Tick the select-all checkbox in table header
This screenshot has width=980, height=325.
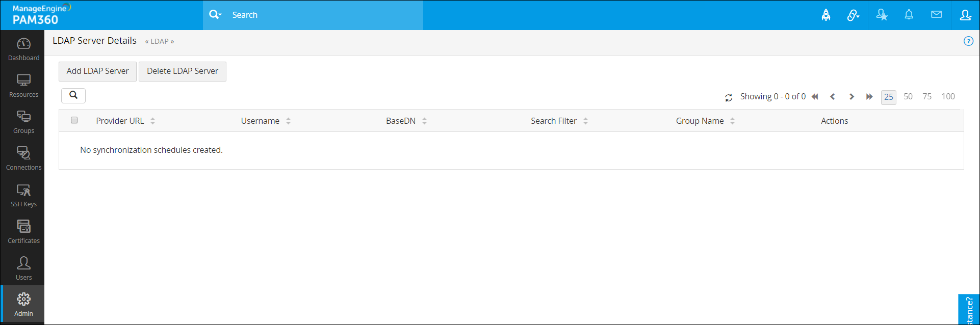point(74,120)
